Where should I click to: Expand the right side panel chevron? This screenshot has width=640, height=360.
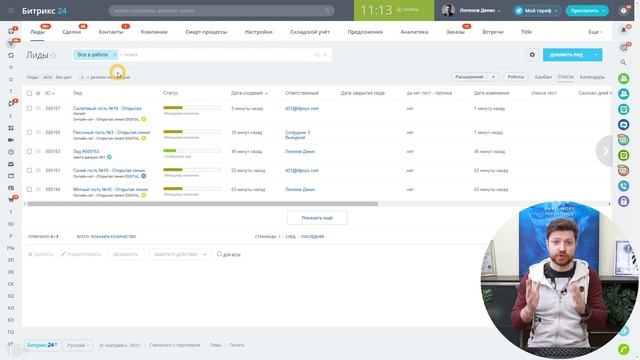pyautogui.click(x=605, y=151)
